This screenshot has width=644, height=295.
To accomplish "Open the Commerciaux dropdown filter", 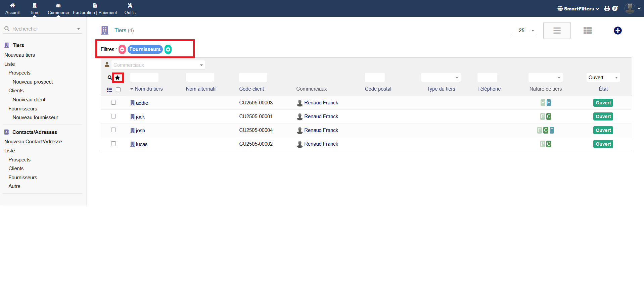I will (x=158, y=65).
